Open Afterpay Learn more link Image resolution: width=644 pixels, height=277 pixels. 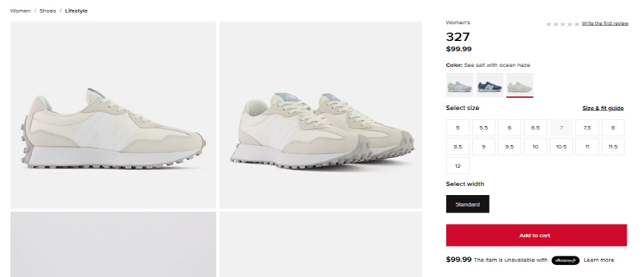[599, 260]
